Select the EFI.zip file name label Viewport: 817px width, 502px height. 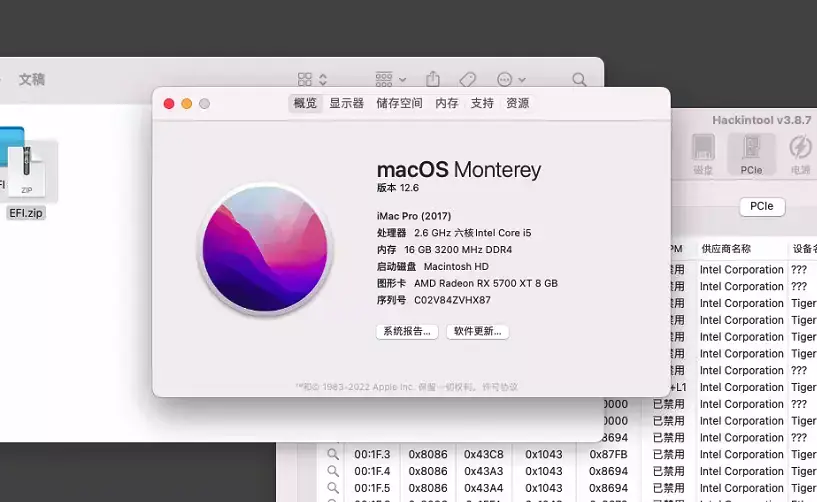(x=26, y=213)
